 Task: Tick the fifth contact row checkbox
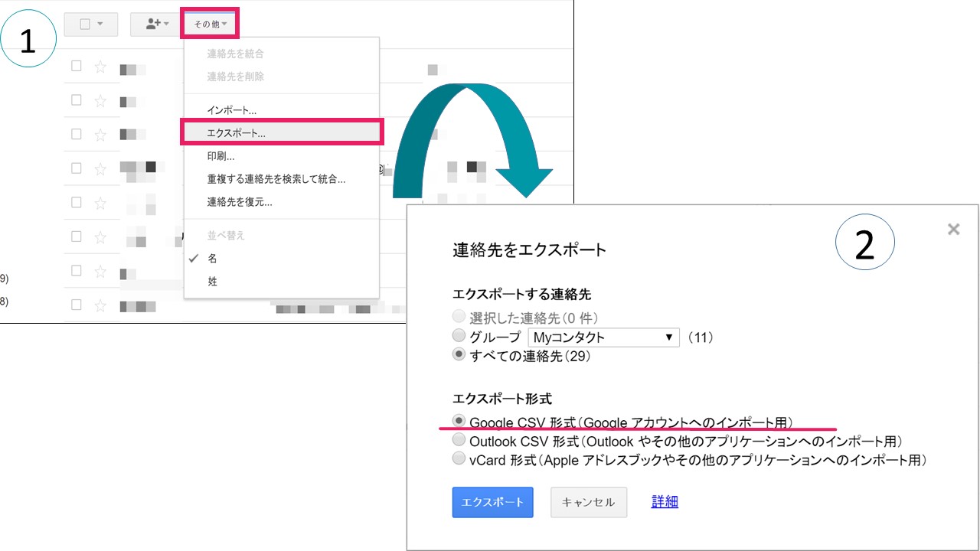(x=76, y=202)
